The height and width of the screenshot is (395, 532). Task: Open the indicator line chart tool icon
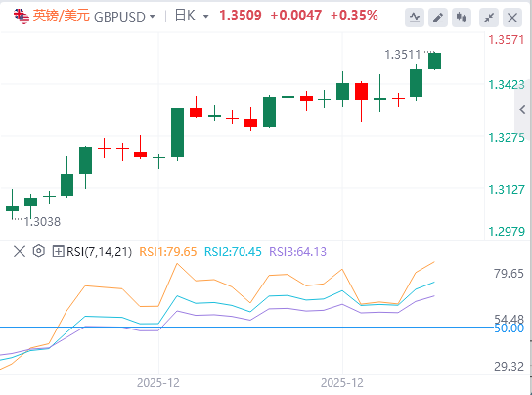pos(415,17)
